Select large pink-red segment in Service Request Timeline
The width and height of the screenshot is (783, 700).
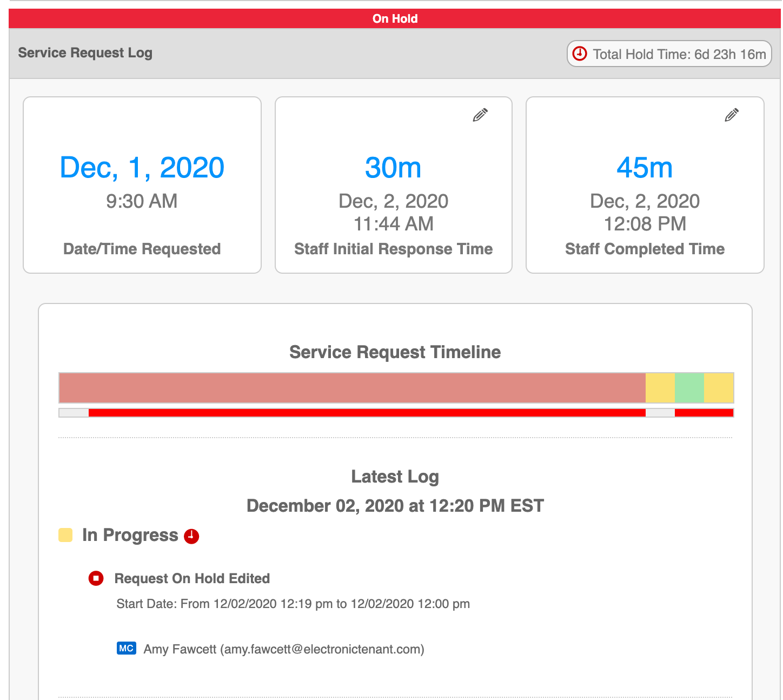pyautogui.click(x=351, y=388)
